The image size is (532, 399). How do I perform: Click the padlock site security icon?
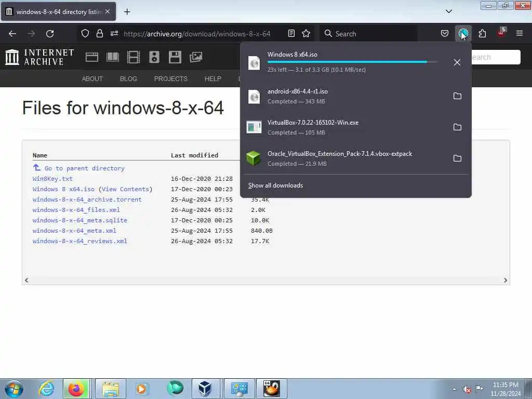pyautogui.click(x=99, y=33)
